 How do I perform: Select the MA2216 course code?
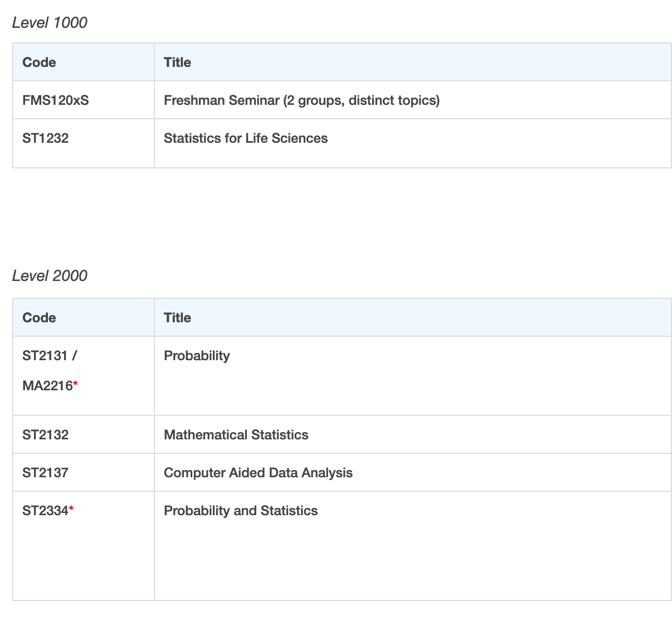point(47,386)
